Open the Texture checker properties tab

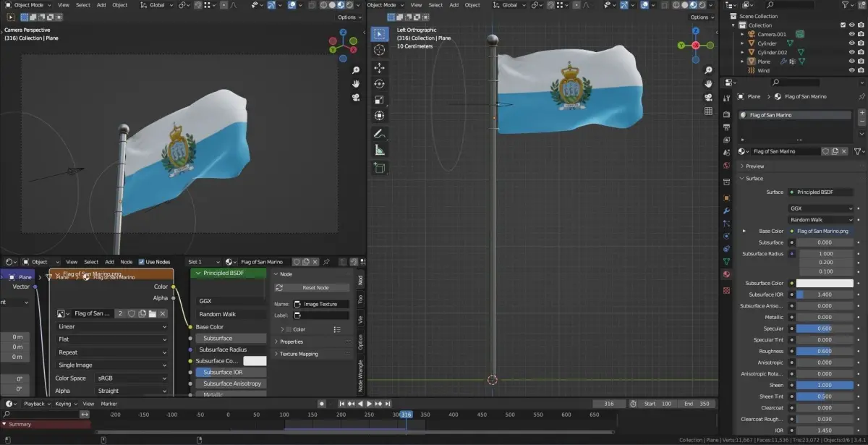pos(726,290)
